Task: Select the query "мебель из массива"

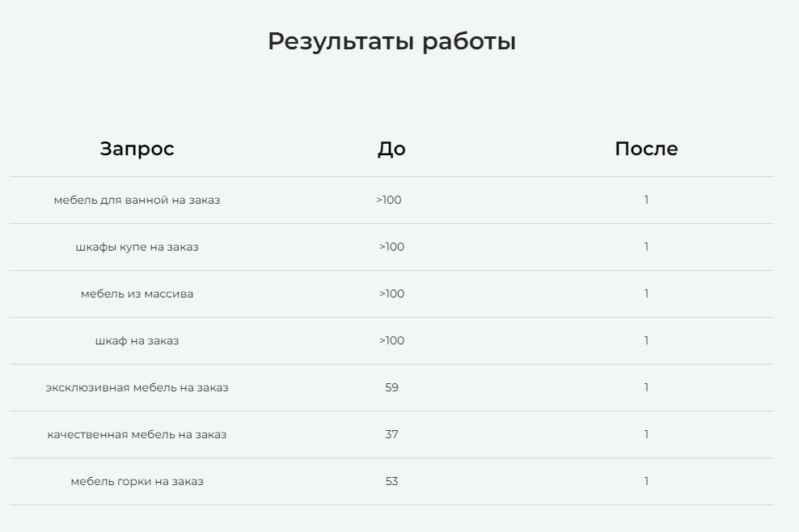Action: tap(137, 293)
